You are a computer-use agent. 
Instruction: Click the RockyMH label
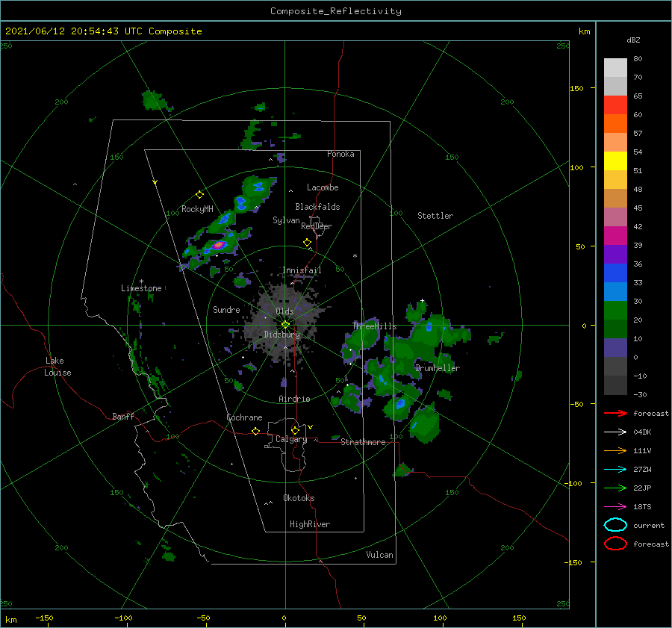(x=197, y=209)
